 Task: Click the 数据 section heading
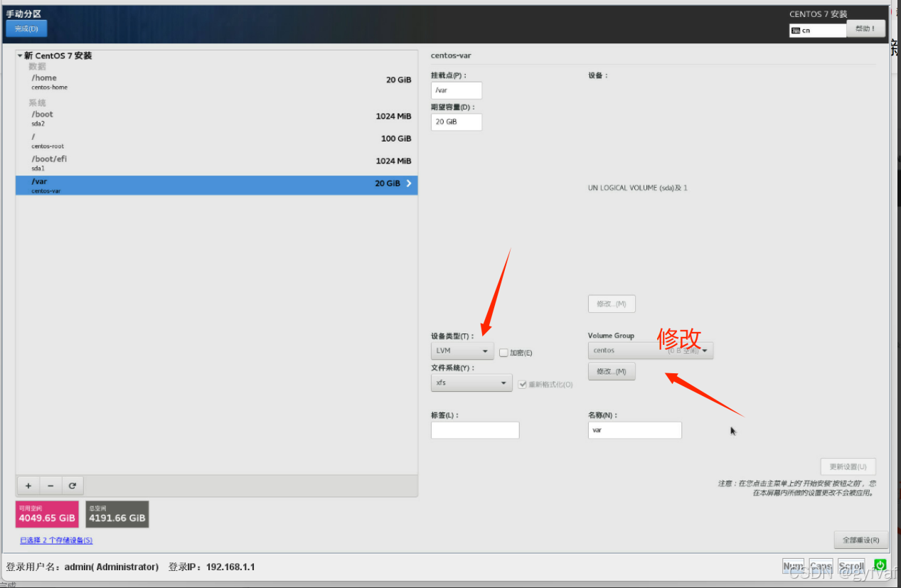click(x=37, y=66)
